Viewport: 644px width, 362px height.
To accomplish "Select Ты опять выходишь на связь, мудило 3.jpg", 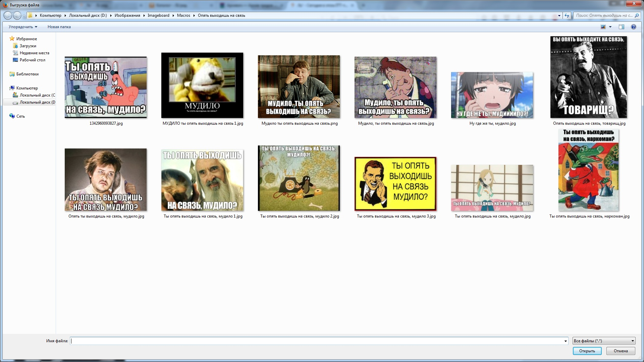I will 395,184.
